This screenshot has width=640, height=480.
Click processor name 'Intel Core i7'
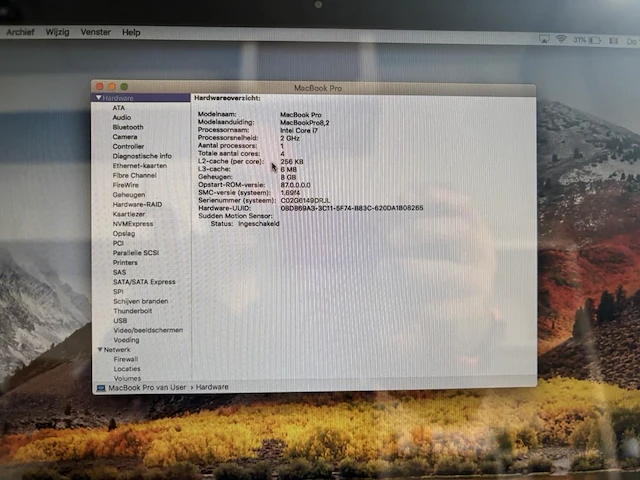click(299, 130)
